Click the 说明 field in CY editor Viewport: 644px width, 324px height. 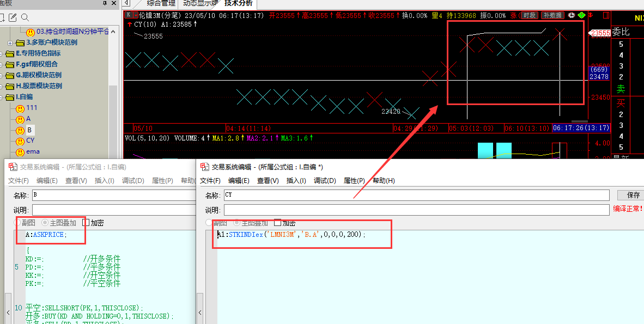tap(416, 210)
